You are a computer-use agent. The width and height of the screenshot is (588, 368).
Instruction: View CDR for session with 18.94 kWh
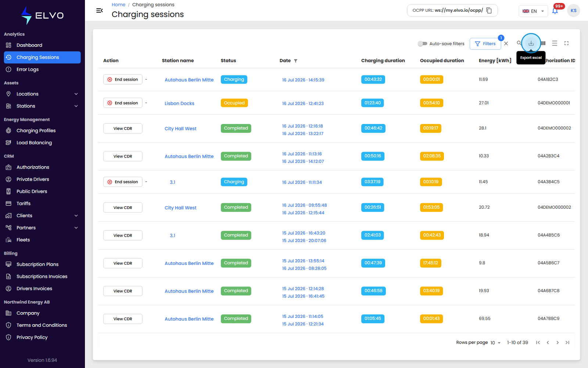pos(123,236)
